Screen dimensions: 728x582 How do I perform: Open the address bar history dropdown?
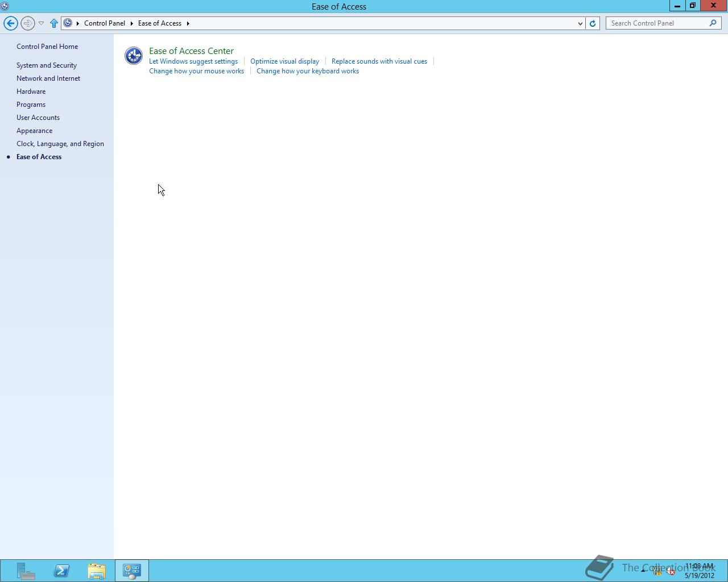point(580,23)
